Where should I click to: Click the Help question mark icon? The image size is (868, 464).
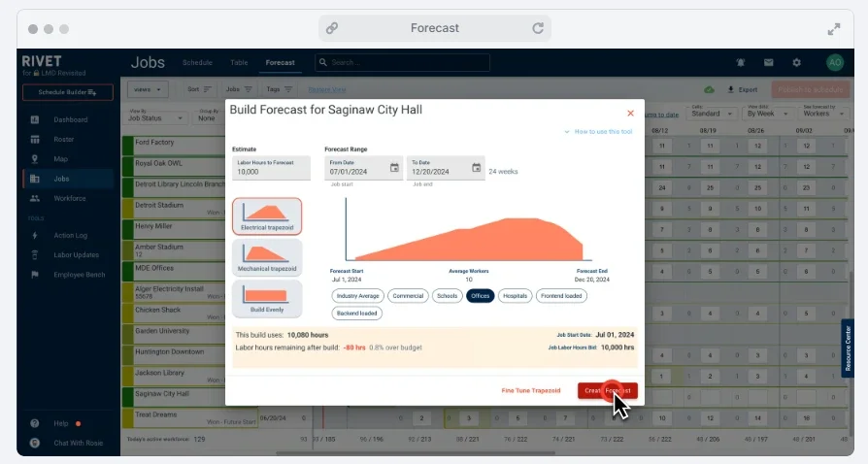coord(35,423)
